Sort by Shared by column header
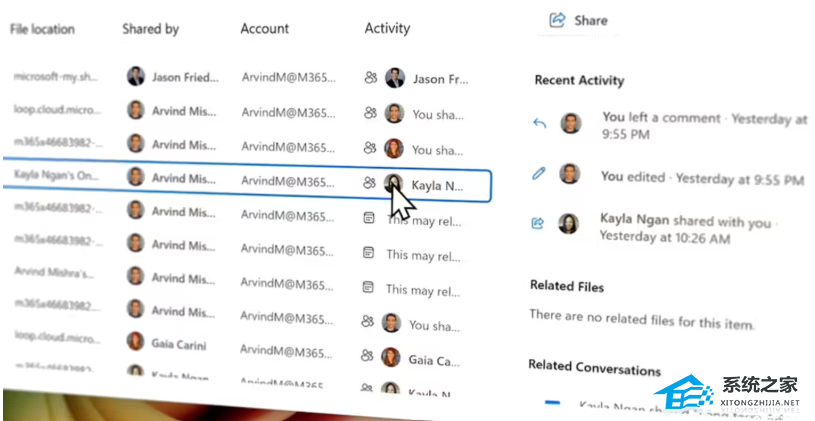 point(151,29)
